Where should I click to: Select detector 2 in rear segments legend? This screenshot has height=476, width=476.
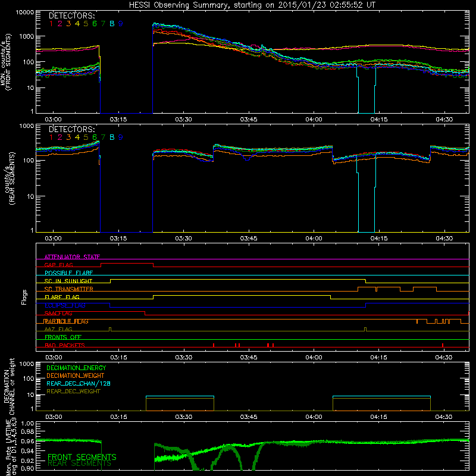60,137
